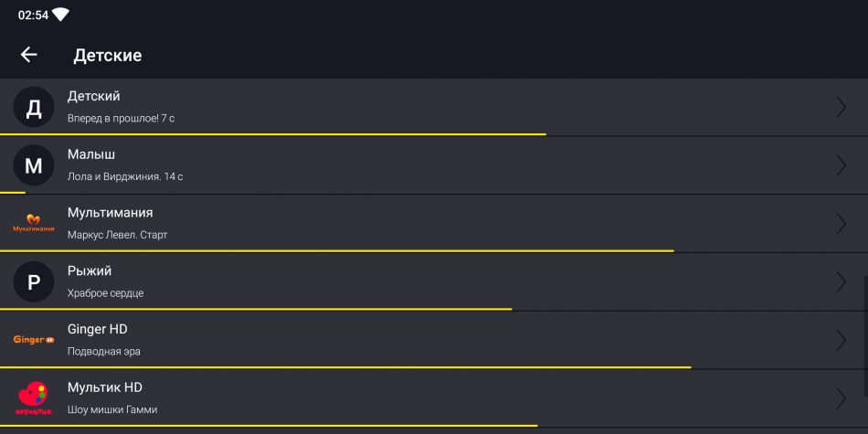Select the Рыжий channel P avatar
868x434 pixels.
point(34,281)
